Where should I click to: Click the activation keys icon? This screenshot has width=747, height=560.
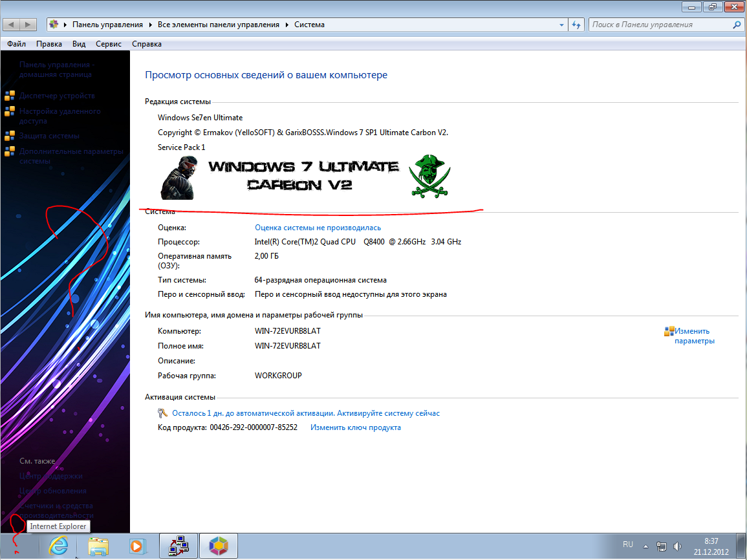[x=162, y=413]
